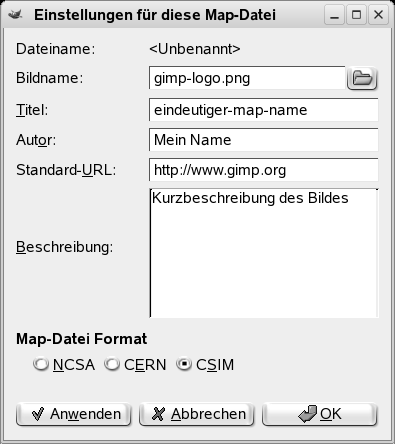The image size is (395, 444).
Task: Click inside the Beschreibung text area
Action: coord(264,253)
